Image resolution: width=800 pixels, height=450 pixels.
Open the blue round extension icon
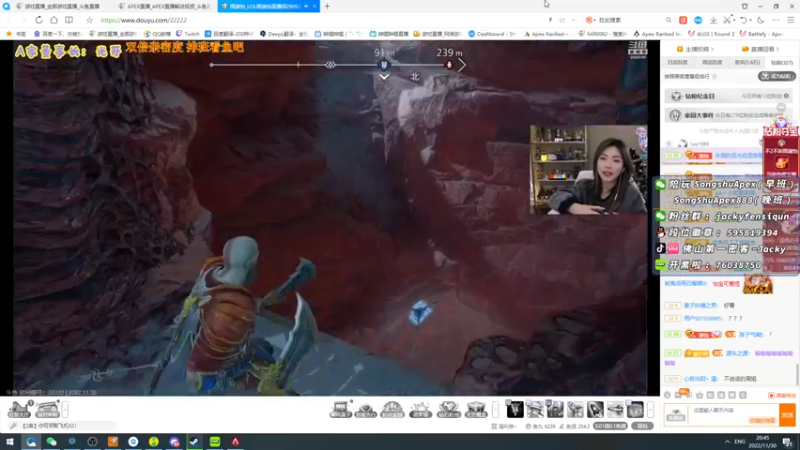(x=698, y=20)
